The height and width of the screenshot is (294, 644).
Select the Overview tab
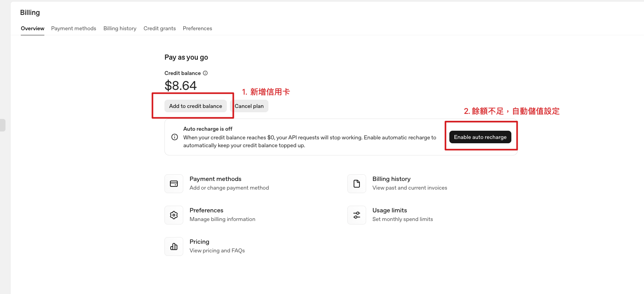tap(33, 29)
